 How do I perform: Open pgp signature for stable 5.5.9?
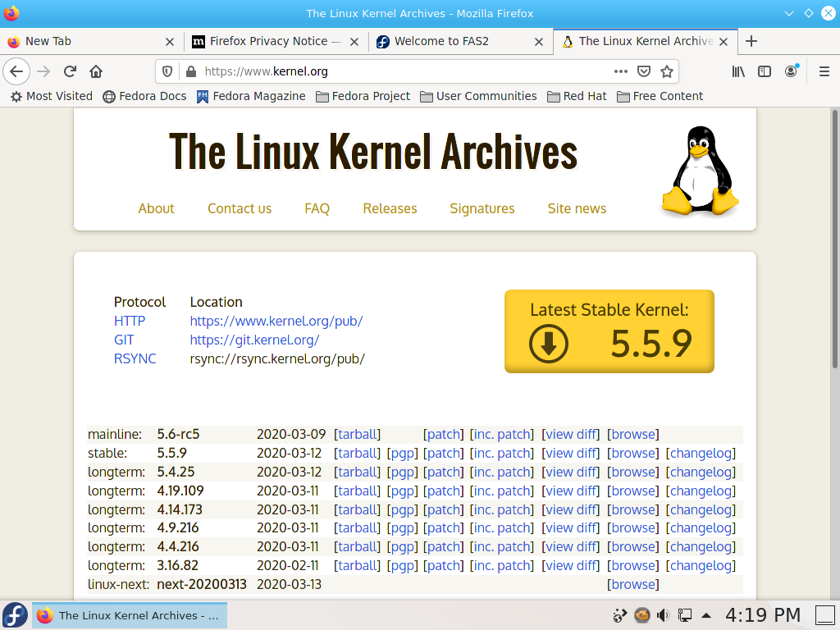pyautogui.click(x=402, y=453)
